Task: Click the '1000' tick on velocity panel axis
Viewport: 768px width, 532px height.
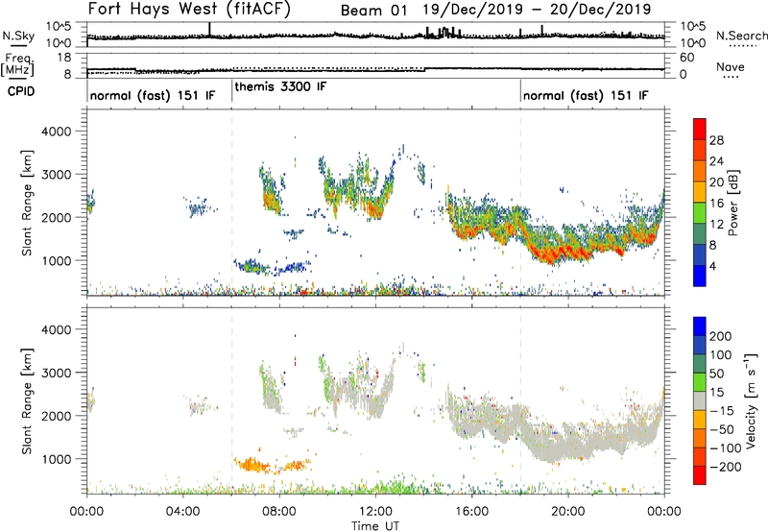Action: click(57, 459)
